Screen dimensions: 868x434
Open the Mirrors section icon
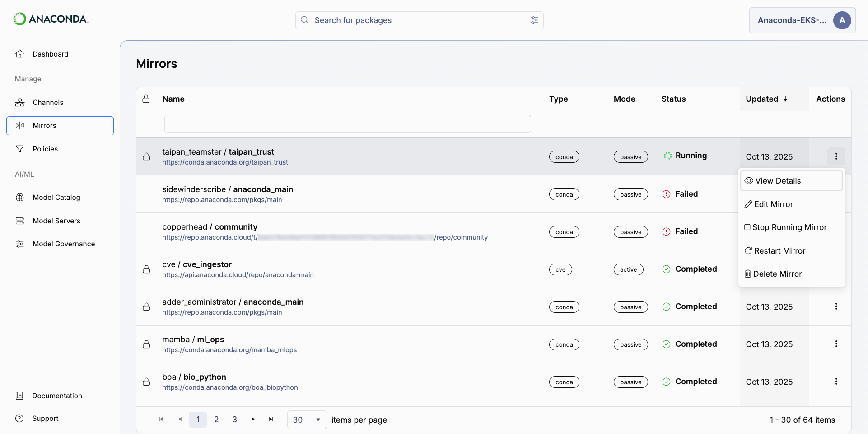(20, 125)
